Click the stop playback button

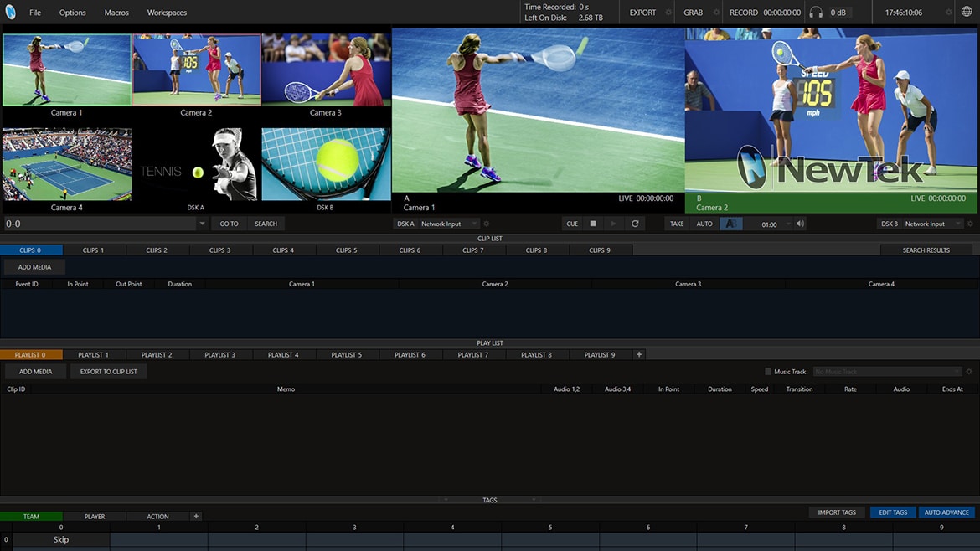[x=593, y=224]
